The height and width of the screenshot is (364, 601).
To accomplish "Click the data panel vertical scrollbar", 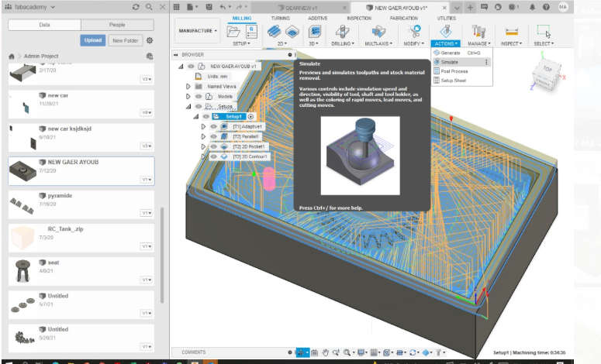I will click(162, 255).
